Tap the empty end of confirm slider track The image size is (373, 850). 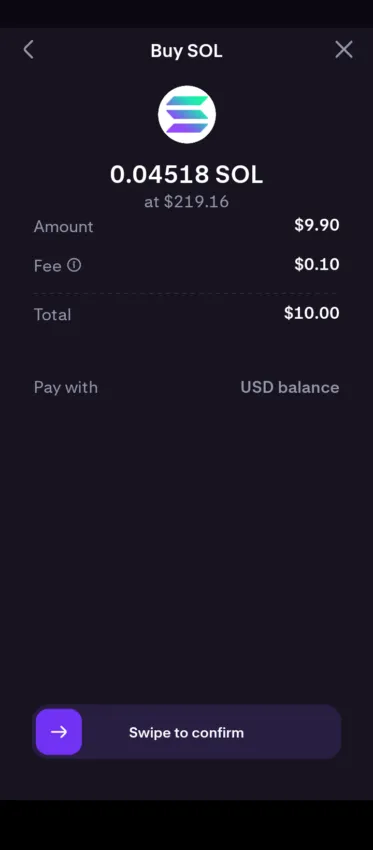tap(304, 732)
